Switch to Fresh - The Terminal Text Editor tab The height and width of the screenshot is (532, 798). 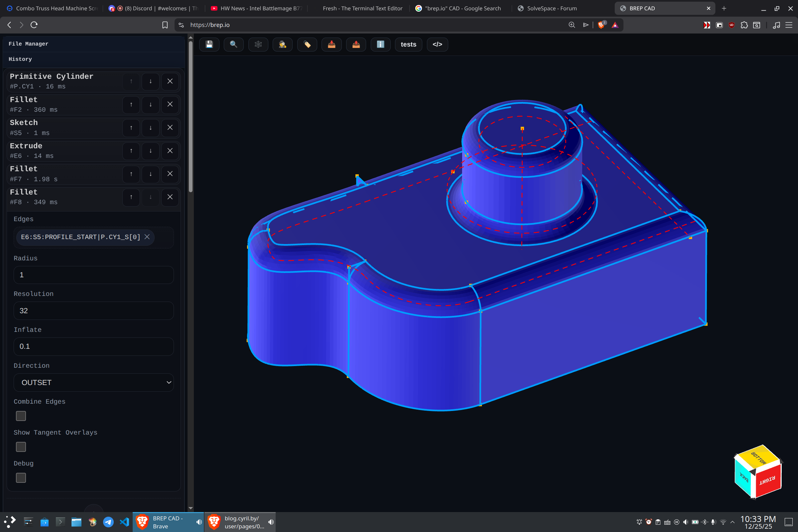point(362,8)
